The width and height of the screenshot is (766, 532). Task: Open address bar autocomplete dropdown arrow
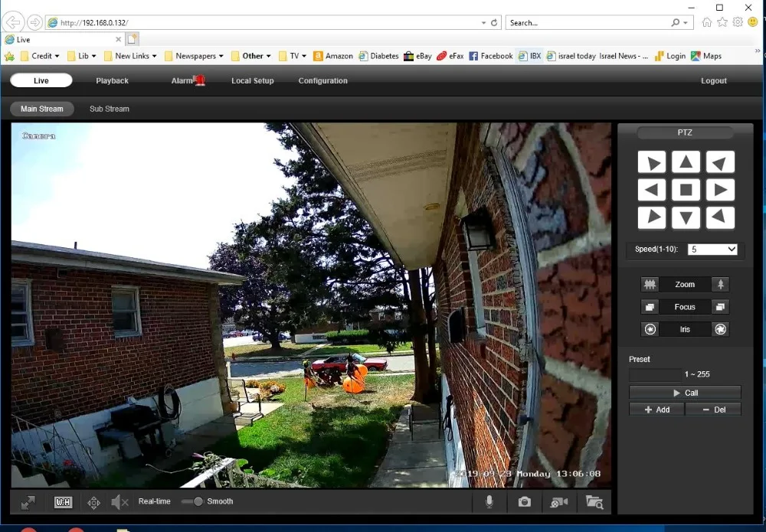[x=483, y=22]
